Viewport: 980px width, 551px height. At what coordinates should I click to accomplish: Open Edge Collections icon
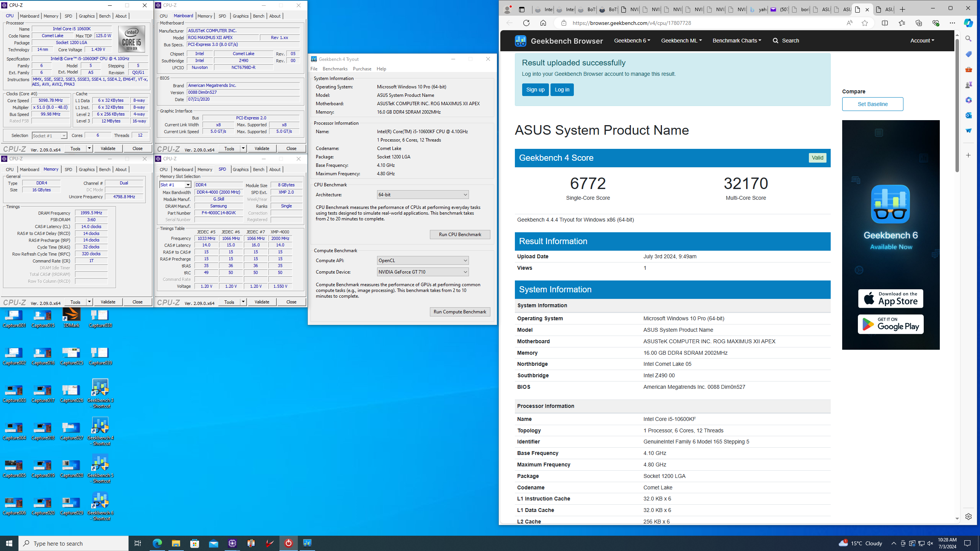pyautogui.click(x=919, y=23)
